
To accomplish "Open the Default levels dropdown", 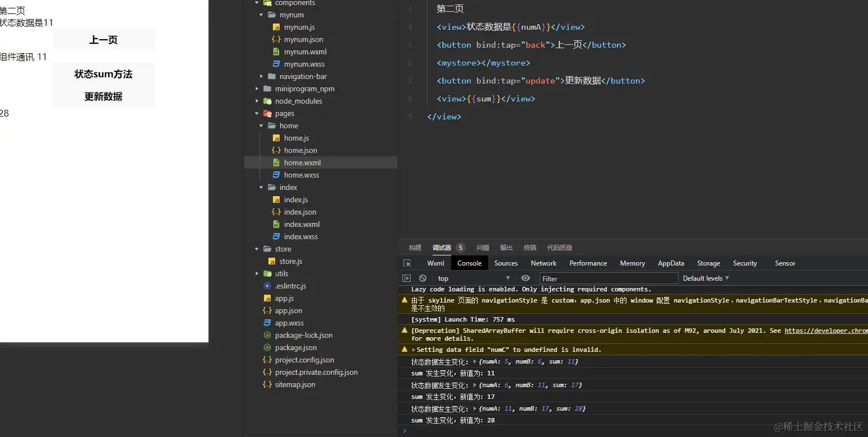I will pyautogui.click(x=705, y=278).
